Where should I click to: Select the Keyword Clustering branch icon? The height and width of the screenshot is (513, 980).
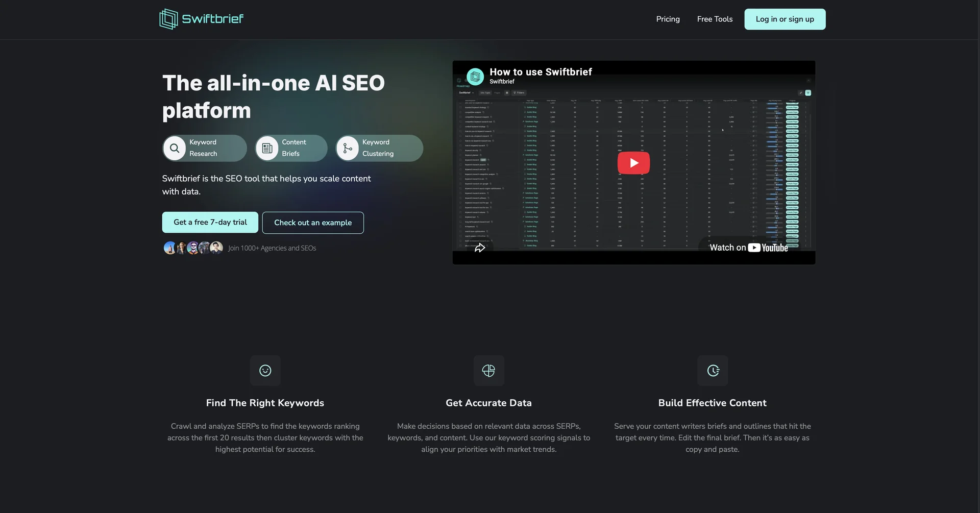click(x=348, y=148)
